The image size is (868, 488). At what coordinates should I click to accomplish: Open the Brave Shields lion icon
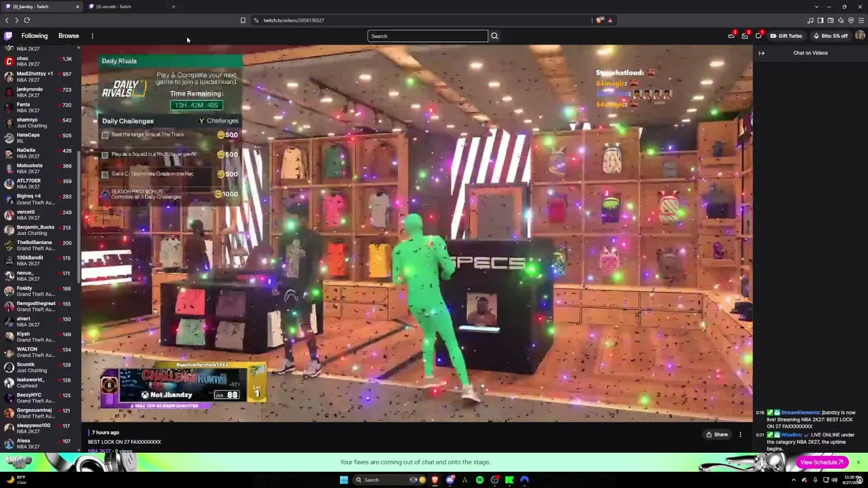click(599, 20)
